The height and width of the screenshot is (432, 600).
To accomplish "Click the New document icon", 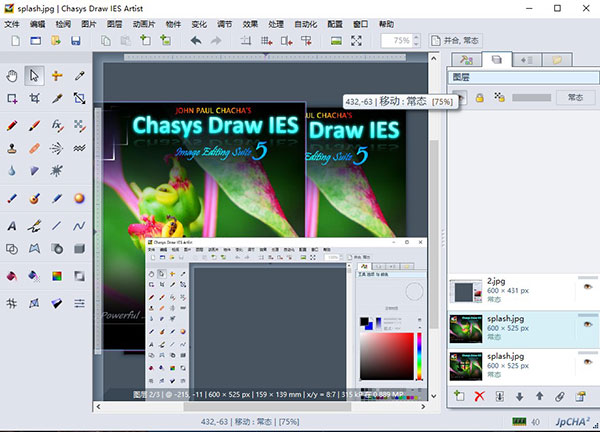I will (x=15, y=41).
